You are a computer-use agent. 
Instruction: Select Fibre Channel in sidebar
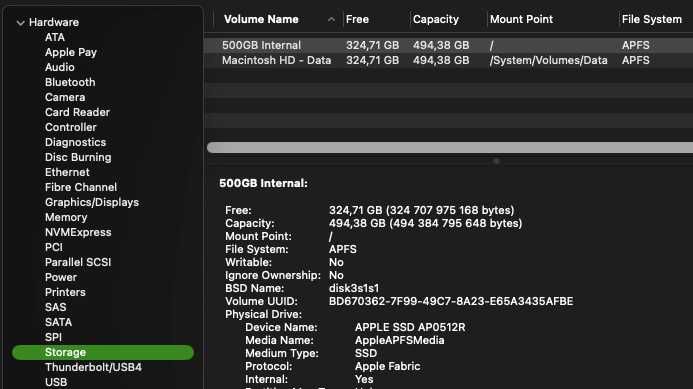click(x=81, y=187)
